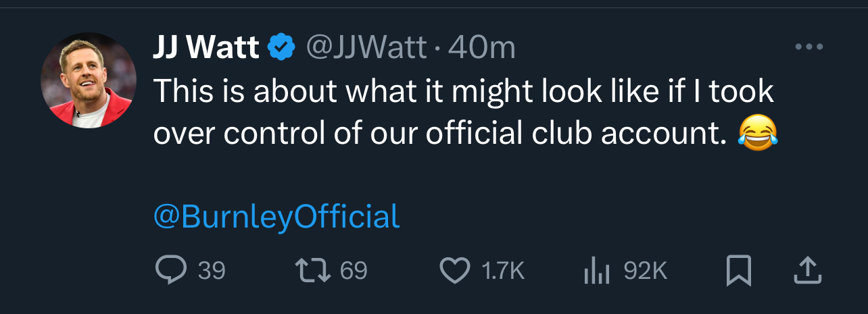The height and width of the screenshot is (314, 868).
Task: Open the three-dot more options menu
Action: pos(809,47)
